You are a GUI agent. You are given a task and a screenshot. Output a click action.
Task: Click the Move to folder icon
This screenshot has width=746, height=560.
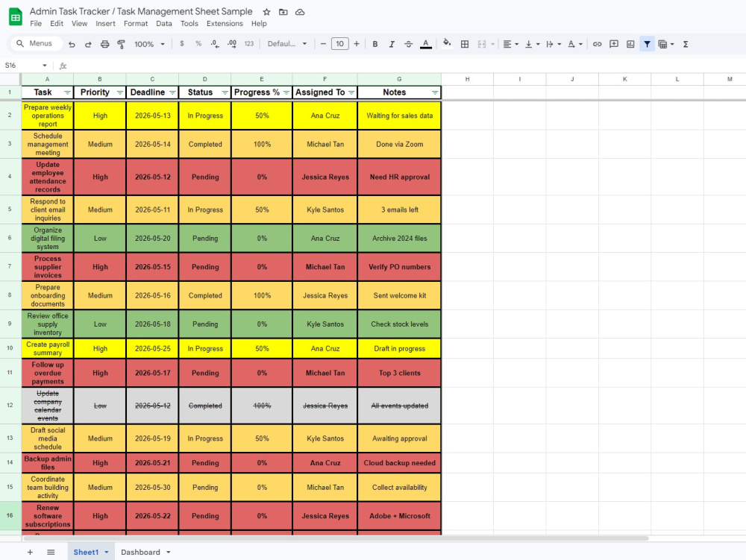[x=283, y=12]
